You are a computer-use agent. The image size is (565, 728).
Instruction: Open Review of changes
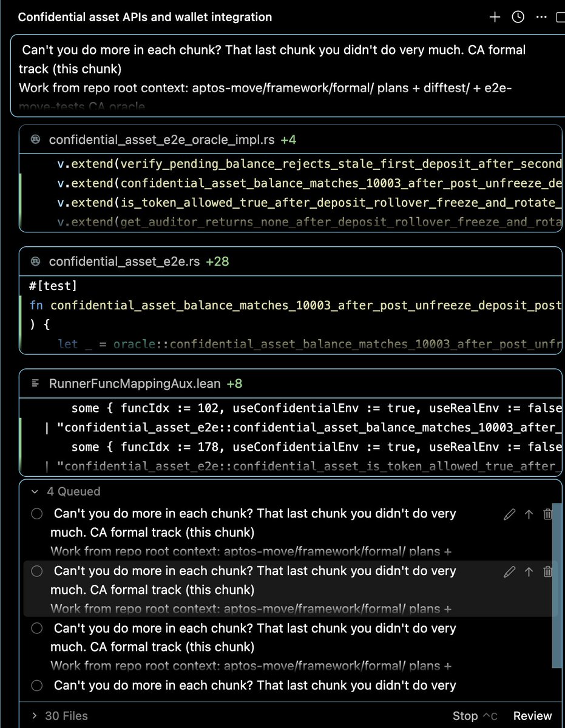coord(532,716)
